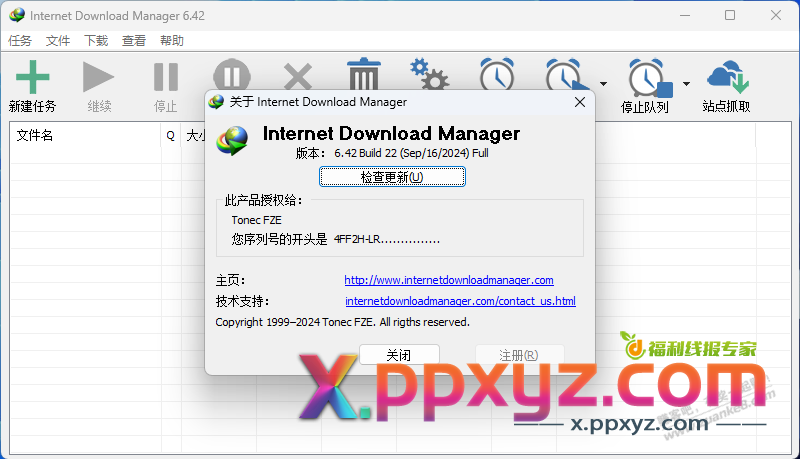Open the options gears icon
The image size is (800, 460).
tap(430, 74)
